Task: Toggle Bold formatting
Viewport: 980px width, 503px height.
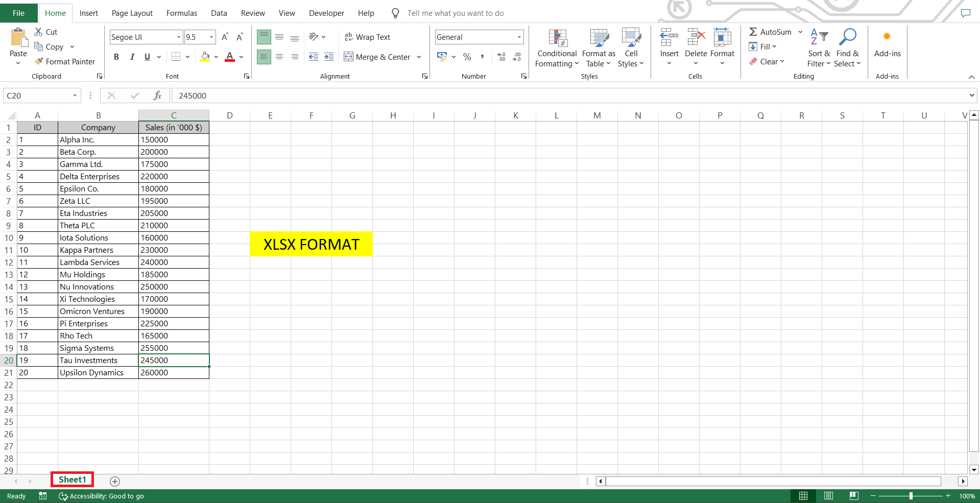Action: click(x=116, y=57)
